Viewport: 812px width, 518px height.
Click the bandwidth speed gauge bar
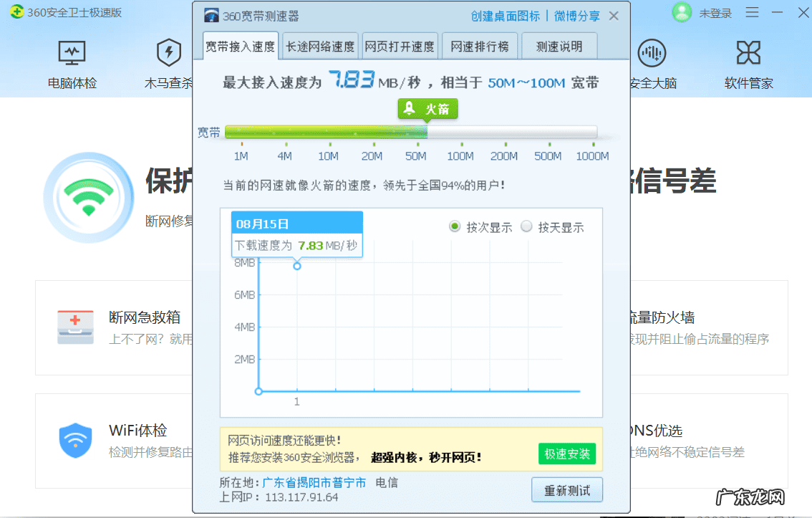410,132
